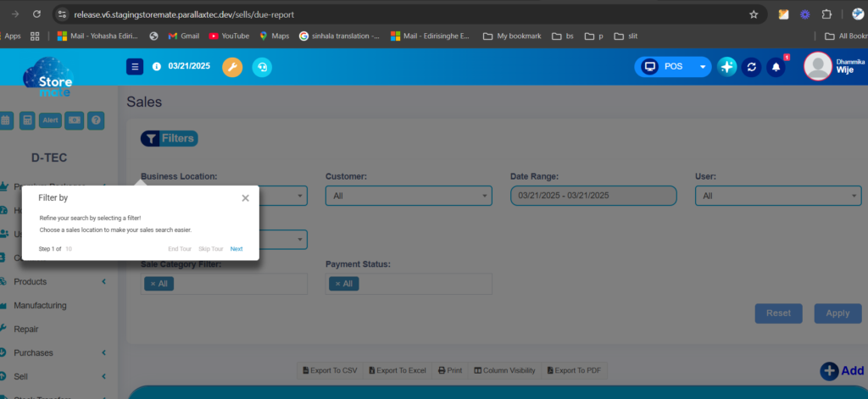Open the Apps bookmark shortcut
The image size is (868, 399).
coord(11,36)
